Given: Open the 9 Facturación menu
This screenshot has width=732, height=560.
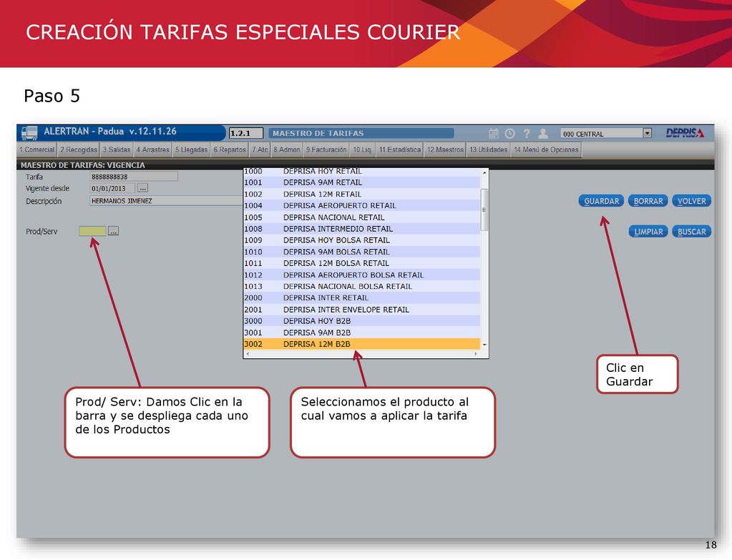Looking at the screenshot, I should [x=326, y=149].
